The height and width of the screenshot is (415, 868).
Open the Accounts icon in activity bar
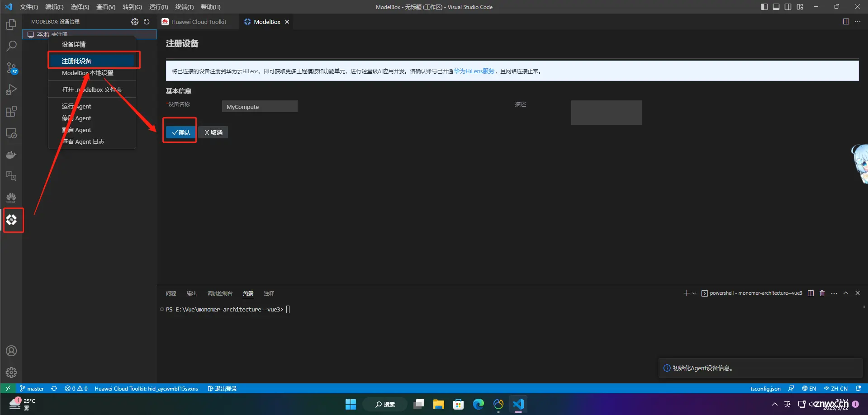click(11, 351)
